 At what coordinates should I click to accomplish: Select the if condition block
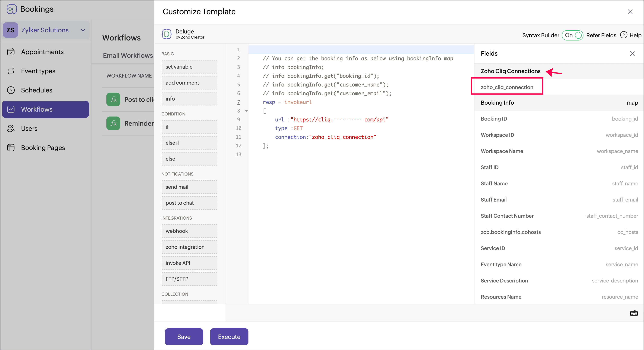pos(190,127)
